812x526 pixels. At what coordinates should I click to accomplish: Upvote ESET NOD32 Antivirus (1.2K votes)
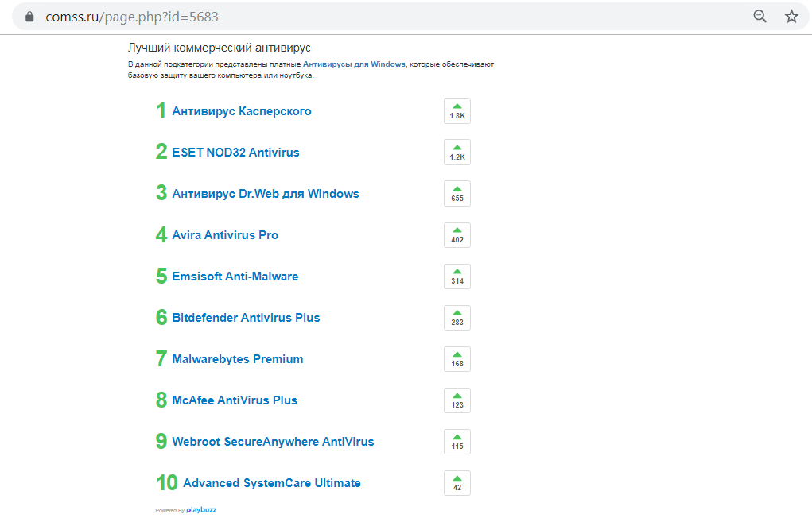tap(457, 152)
